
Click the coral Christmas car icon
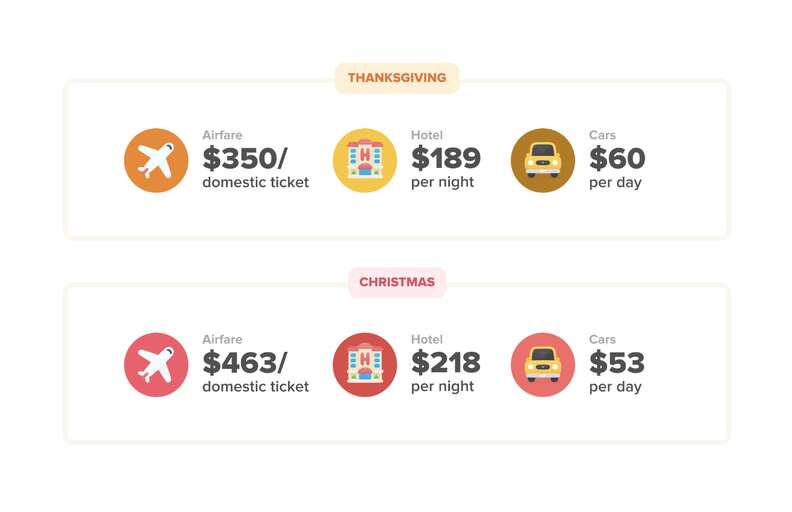point(543,365)
